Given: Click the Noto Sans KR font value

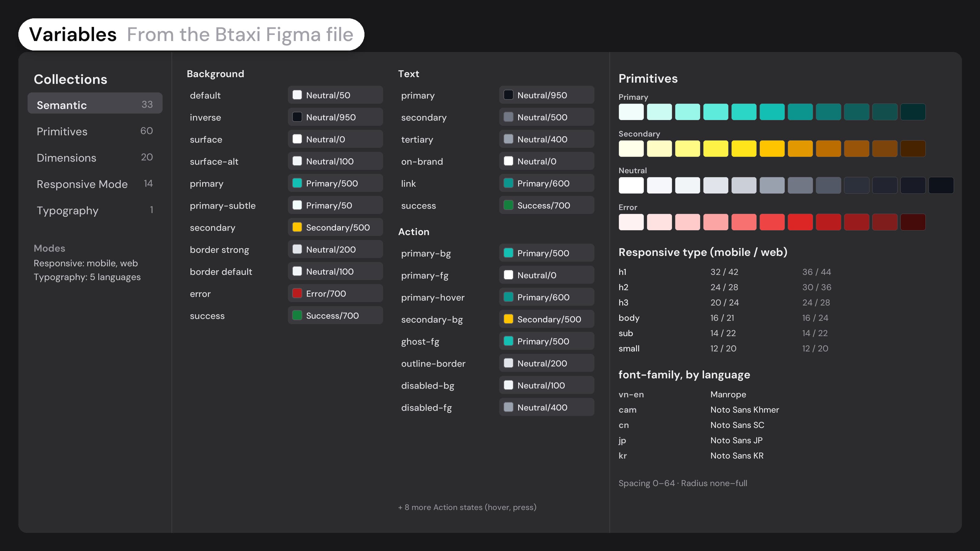Looking at the screenshot, I should tap(737, 455).
